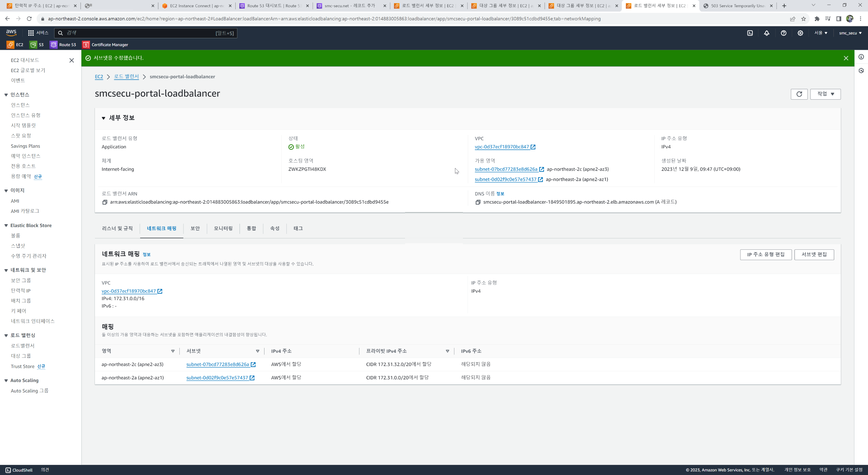The width and height of the screenshot is (868, 475).
Task: Switch to the 모니터링 tab
Action: [223, 229]
